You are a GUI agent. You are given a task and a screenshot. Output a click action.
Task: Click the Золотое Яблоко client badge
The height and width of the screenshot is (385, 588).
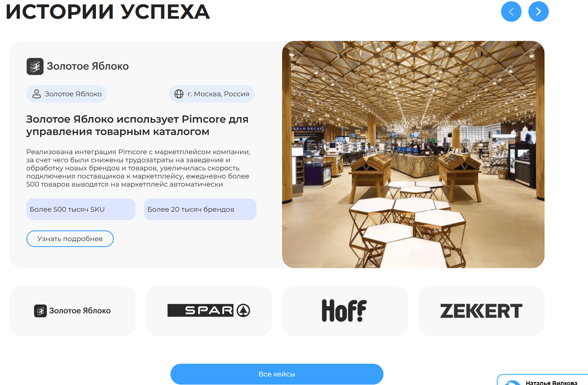click(x=66, y=94)
